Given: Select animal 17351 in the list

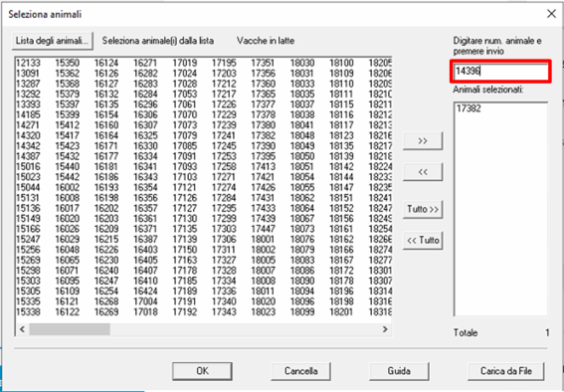Looking at the screenshot, I should pyautogui.click(x=264, y=63).
